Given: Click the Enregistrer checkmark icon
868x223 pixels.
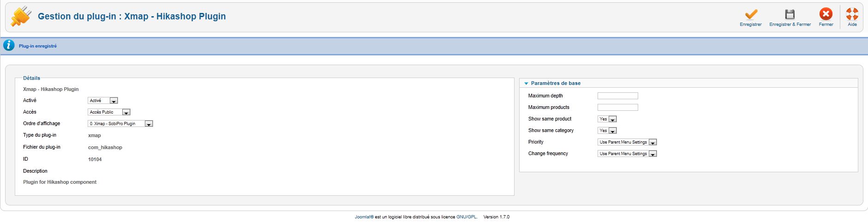Looking at the screenshot, I should point(751,14).
